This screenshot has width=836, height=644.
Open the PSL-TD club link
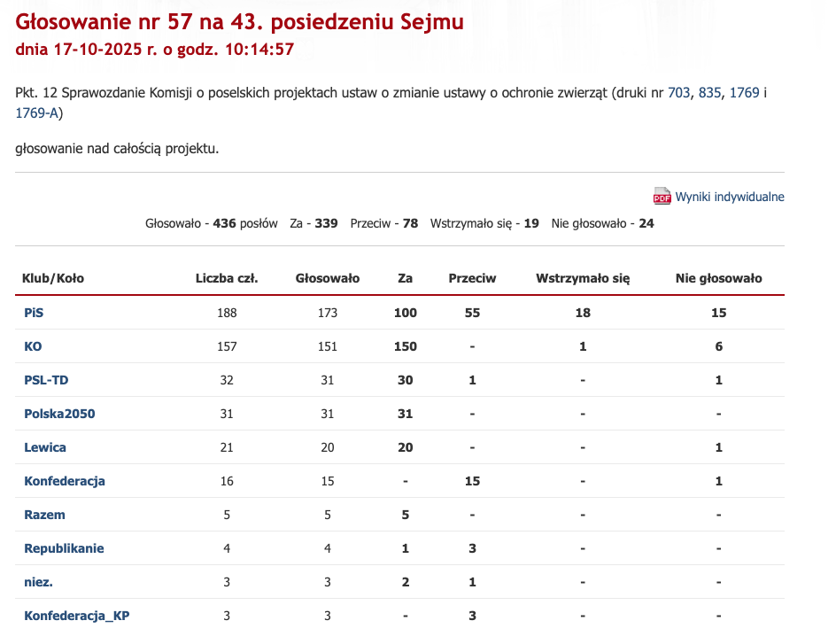[46, 380]
